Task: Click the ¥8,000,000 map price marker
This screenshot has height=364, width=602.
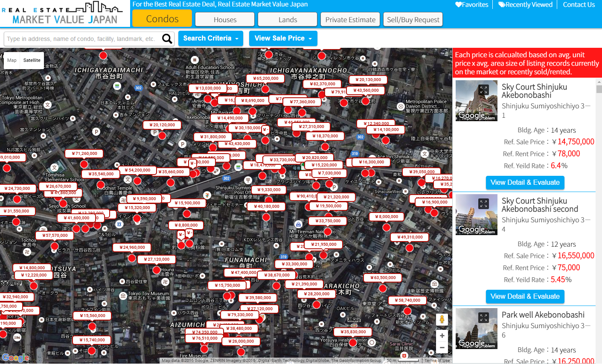Action: [386, 217]
